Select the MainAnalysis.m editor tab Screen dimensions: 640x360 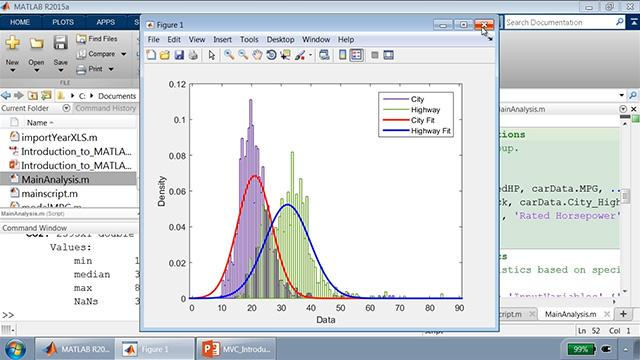(x=570, y=314)
